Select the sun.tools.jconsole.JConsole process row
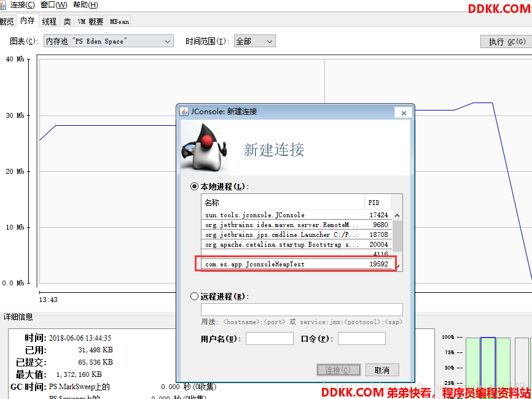Screen dimensions: 532x399 (297, 215)
